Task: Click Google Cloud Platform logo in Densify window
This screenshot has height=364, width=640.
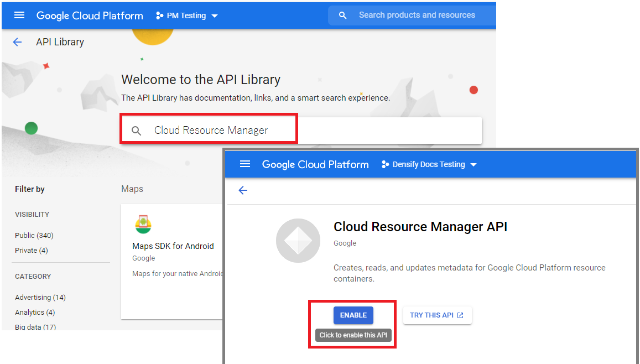Action: 315,164
